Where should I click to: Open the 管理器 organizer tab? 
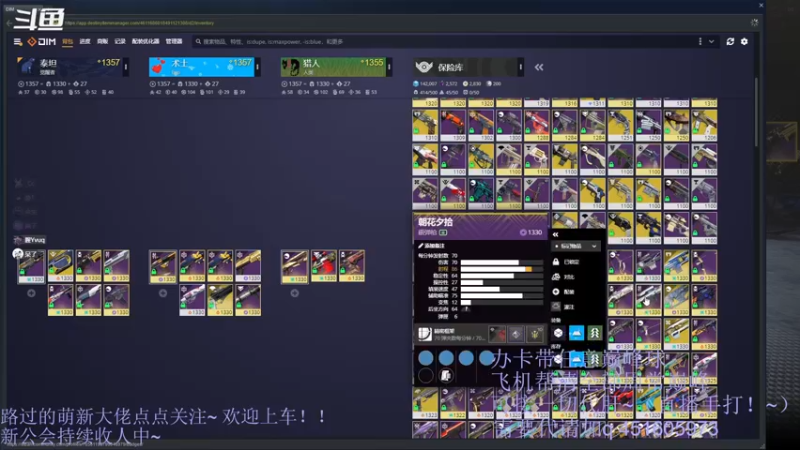[x=173, y=41]
